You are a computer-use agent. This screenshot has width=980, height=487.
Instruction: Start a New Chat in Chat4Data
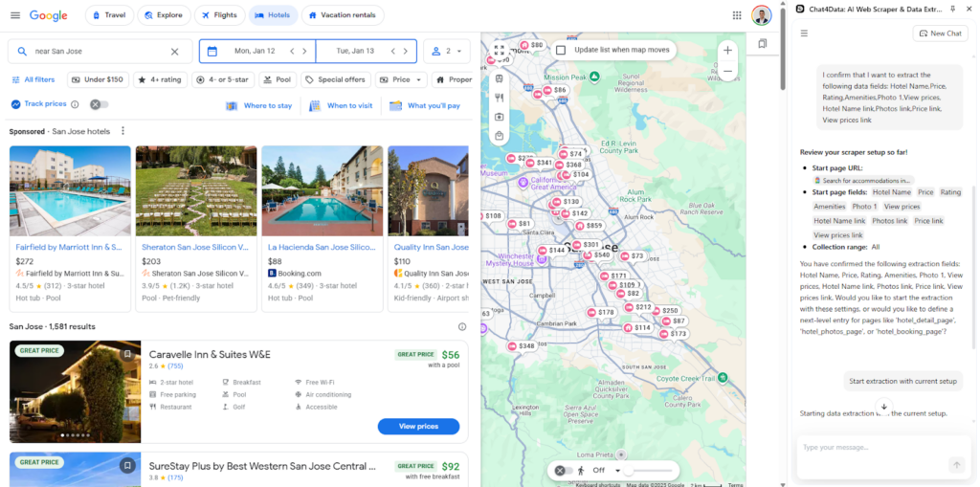coord(940,33)
